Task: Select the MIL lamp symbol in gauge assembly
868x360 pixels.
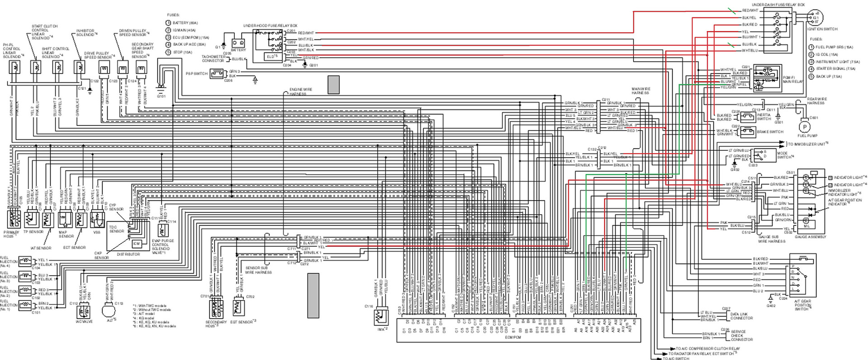Action: [x=806, y=220]
